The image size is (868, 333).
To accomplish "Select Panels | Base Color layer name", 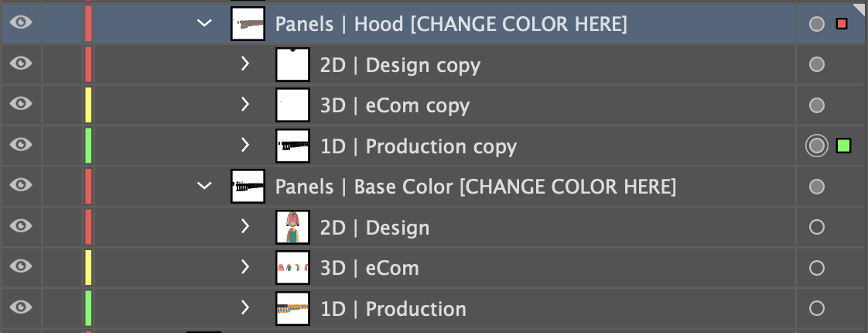I will [x=475, y=187].
